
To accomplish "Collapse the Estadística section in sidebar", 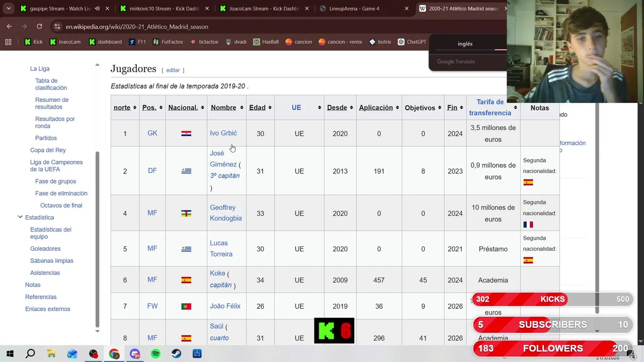I will [20, 217].
